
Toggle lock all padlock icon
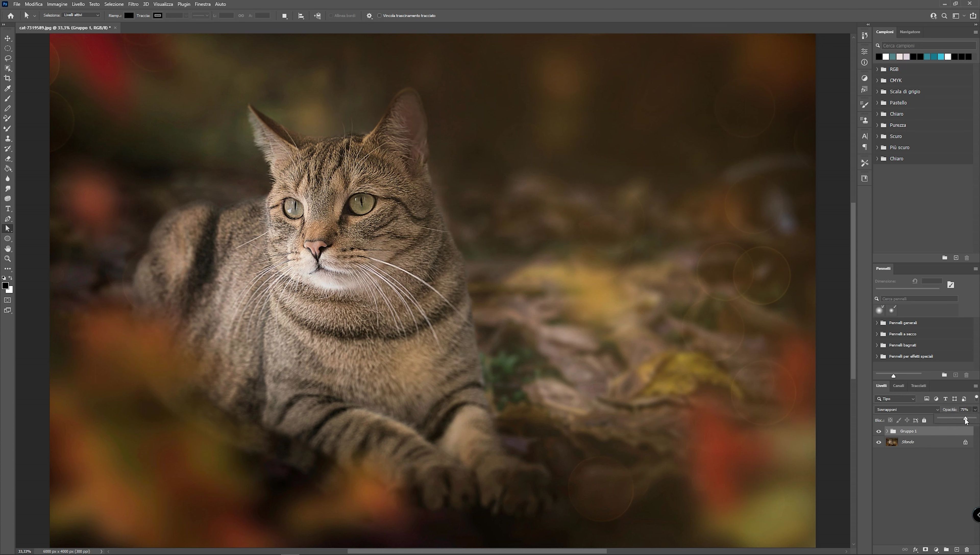pos(924,420)
